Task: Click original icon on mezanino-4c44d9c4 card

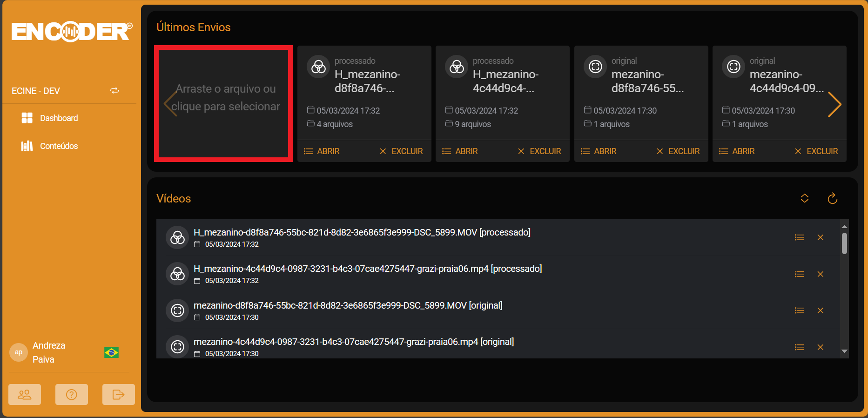Action: 733,67
